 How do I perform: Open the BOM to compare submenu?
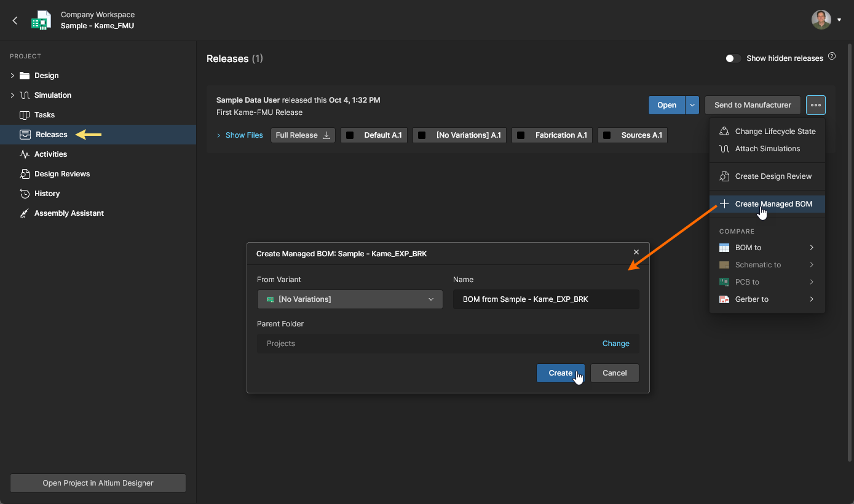767,248
